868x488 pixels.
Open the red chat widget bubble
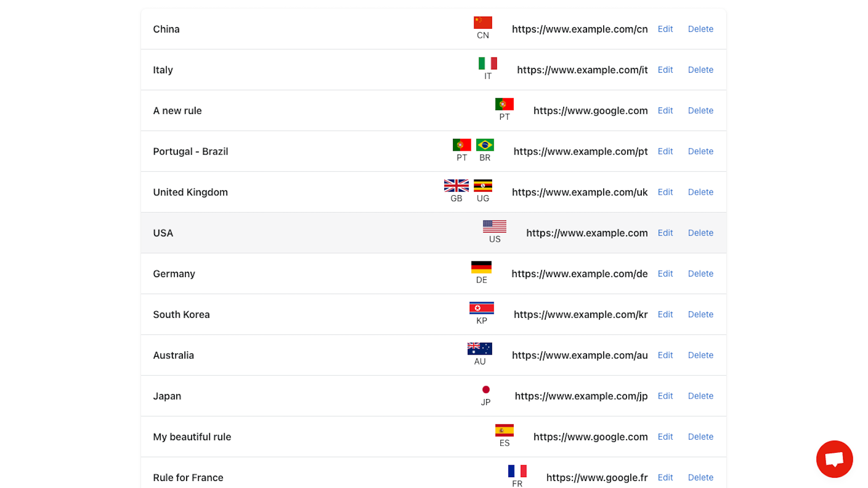[834, 459]
